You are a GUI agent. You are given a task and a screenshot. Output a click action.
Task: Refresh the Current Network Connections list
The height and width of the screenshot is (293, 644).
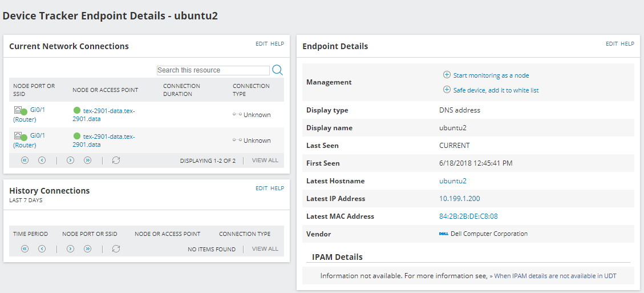(x=116, y=160)
